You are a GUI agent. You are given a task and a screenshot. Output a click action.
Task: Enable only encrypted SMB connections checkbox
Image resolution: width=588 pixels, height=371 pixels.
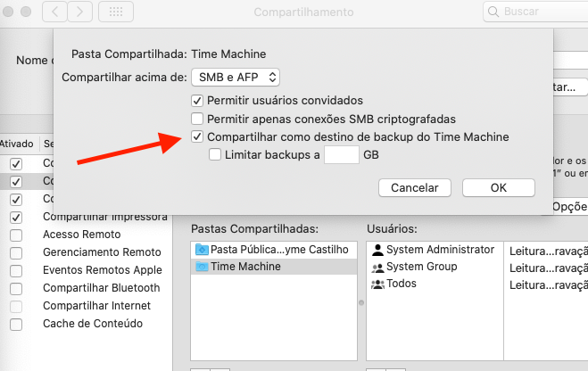coord(197,119)
